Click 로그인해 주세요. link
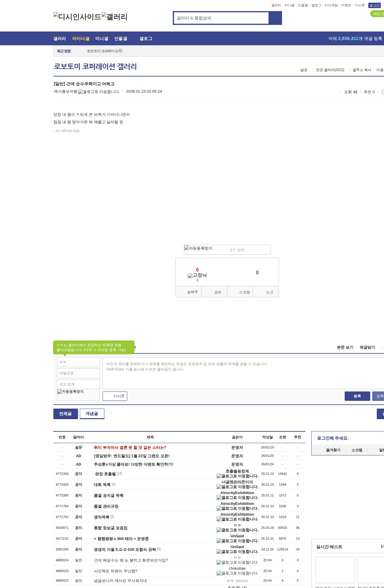 click(333, 438)
